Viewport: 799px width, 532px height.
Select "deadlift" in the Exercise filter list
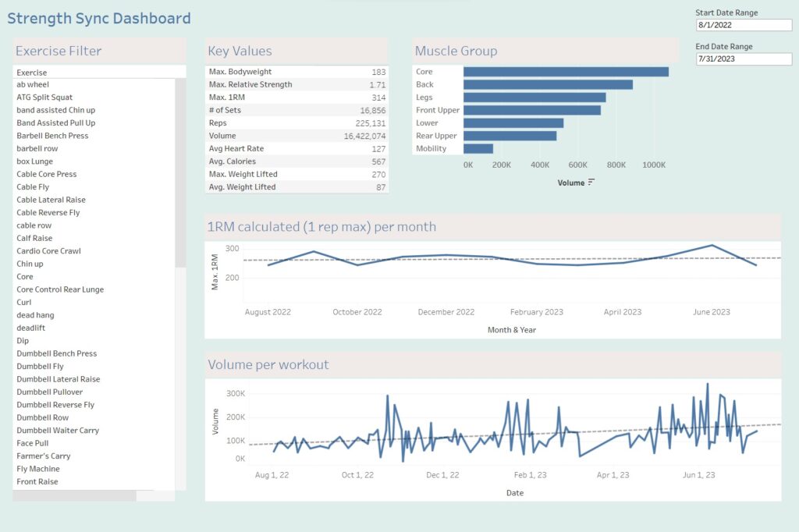(31, 328)
